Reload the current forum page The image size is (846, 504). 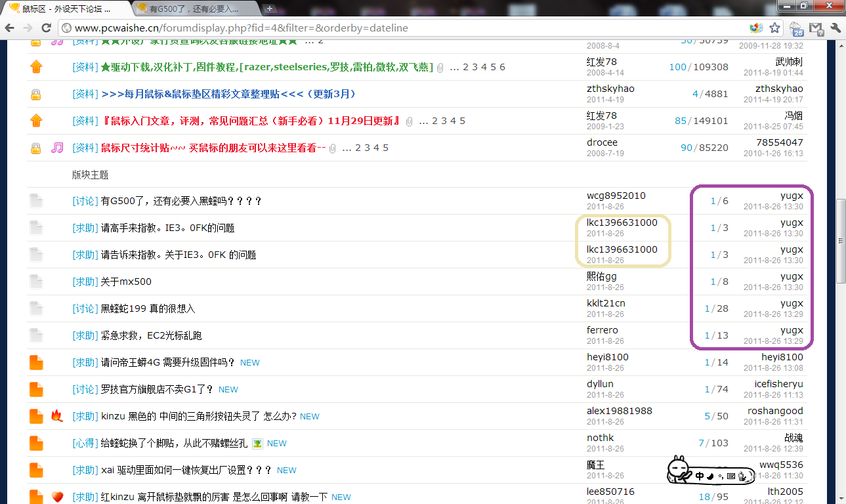46,28
